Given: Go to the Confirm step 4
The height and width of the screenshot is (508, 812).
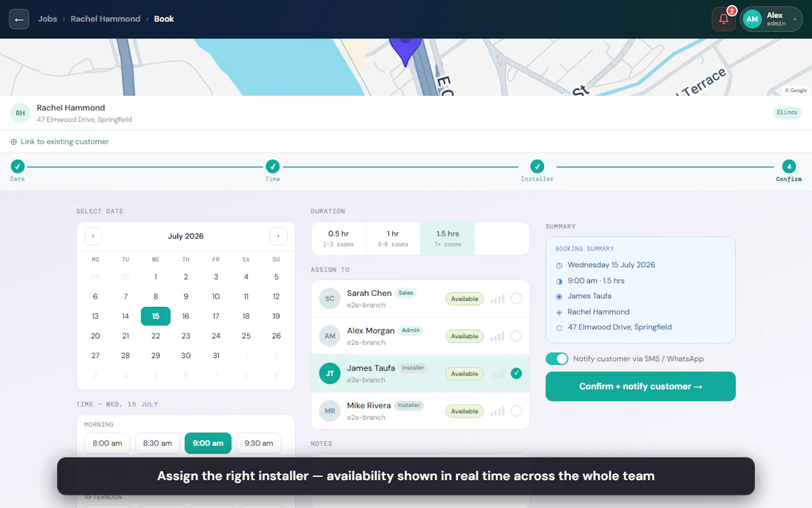Looking at the screenshot, I should [789, 166].
